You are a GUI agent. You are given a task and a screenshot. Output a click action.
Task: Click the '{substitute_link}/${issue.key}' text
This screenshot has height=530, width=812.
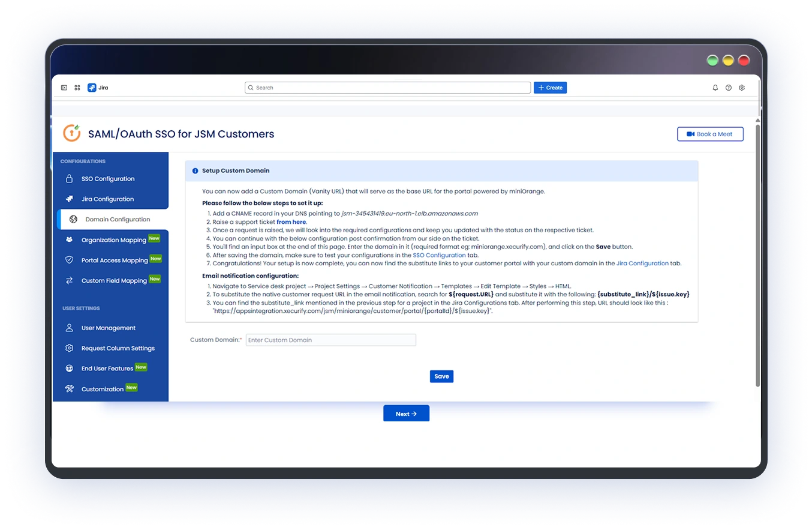point(643,295)
